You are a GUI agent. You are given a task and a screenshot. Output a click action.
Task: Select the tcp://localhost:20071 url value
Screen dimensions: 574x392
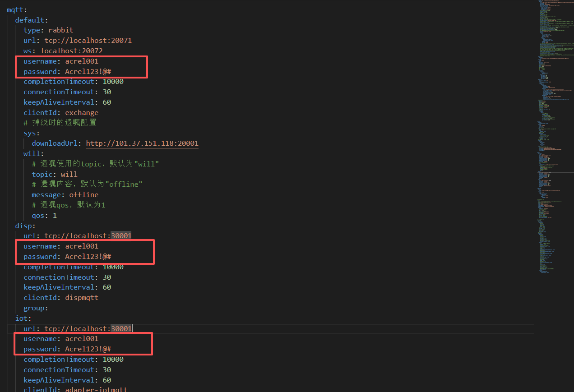(88, 41)
